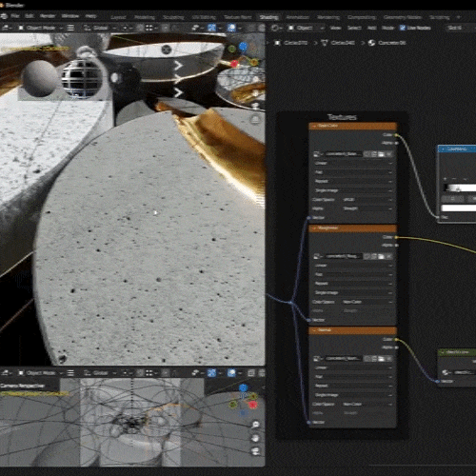476x476 pixels.
Task: Open Color Space dropdown on Base Color node
Action: 367,200
